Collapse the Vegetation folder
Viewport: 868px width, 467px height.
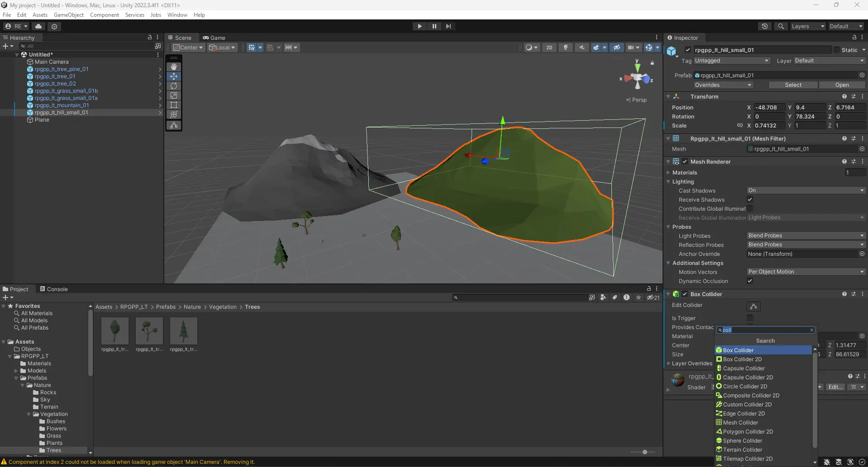(x=29, y=414)
